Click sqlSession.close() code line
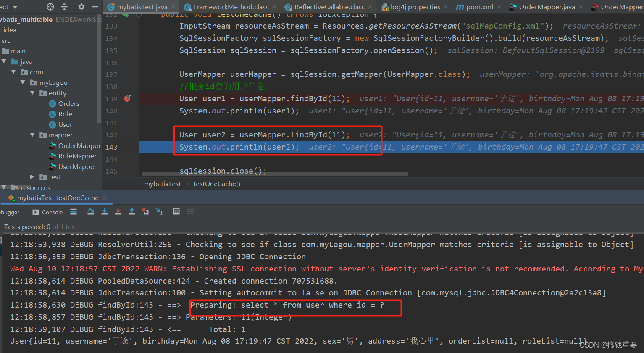 tap(223, 171)
